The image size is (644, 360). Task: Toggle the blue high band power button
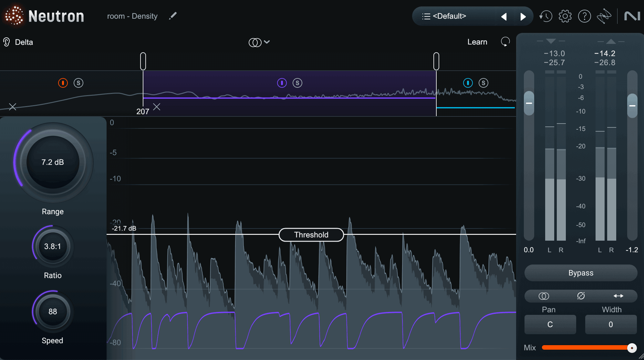(x=468, y=83)
